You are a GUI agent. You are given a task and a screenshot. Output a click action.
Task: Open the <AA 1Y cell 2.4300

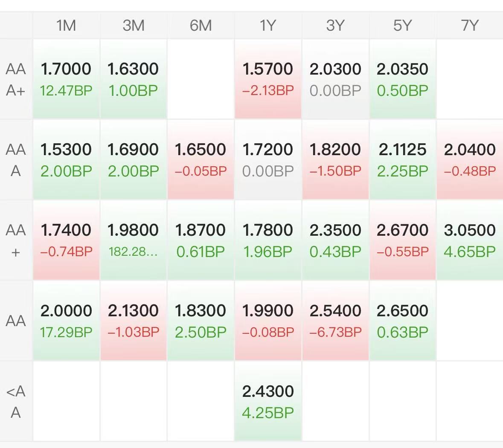point(268,402)
